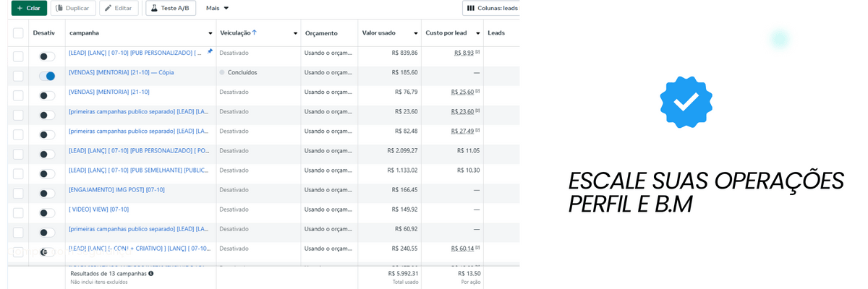868x289 pixels.
Task: Click the pencil icon on Editar
Action: (109, 8)
